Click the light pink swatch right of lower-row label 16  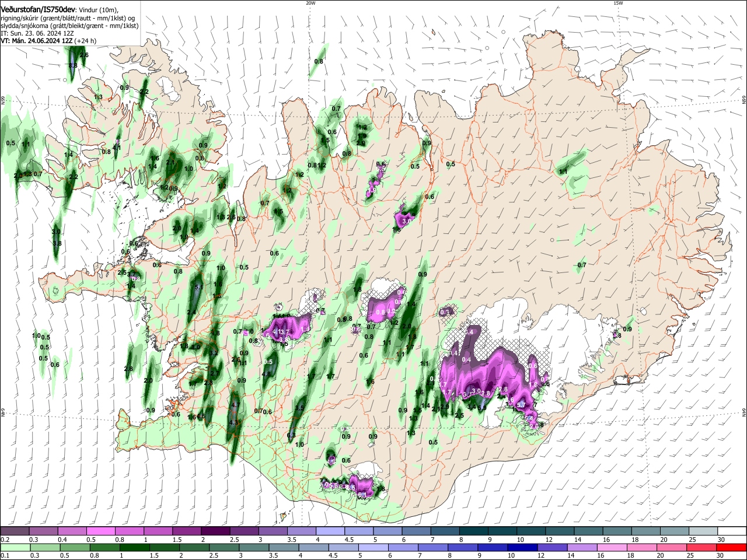tap(612, 547)
